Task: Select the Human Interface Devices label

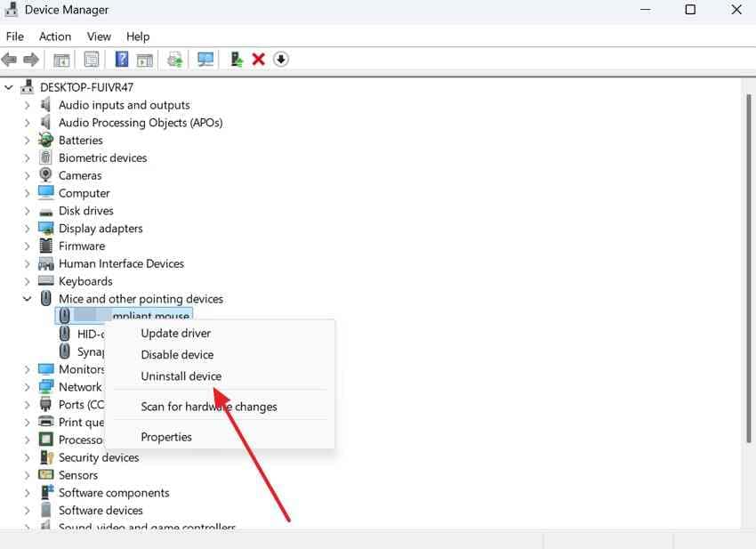Action: click(x=121, y=263)
